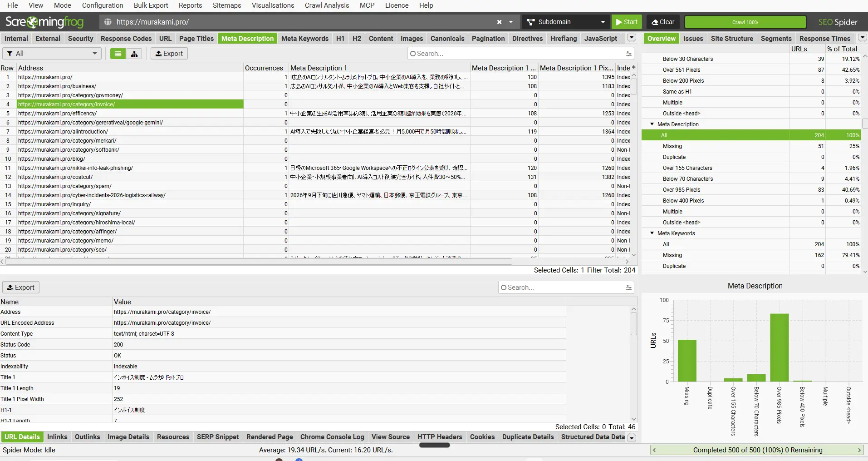Viewport: 868px width, 461px height.
Task: Switch to tree view icon
Action: (134, 54)
